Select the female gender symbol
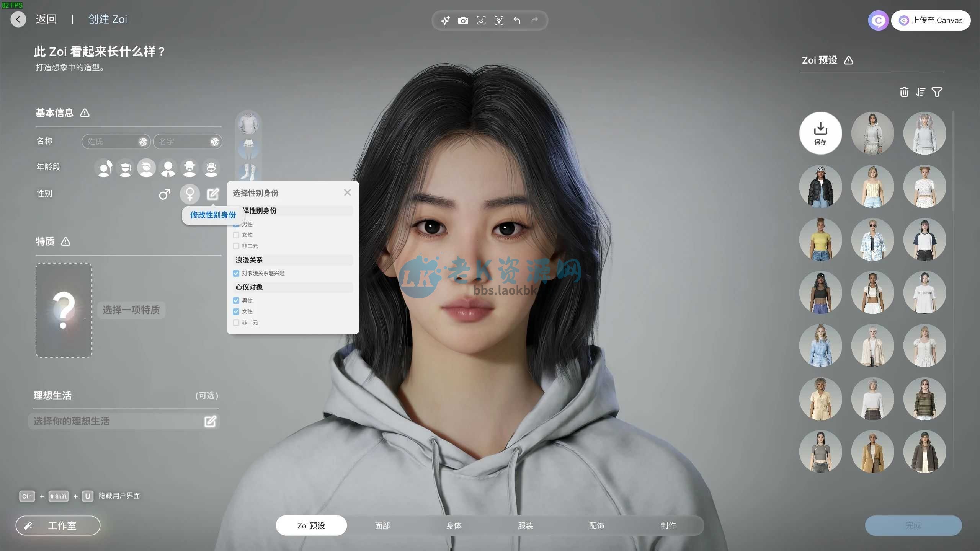The height and width of the screenshot is (551, 980). [x=190, y=194]
